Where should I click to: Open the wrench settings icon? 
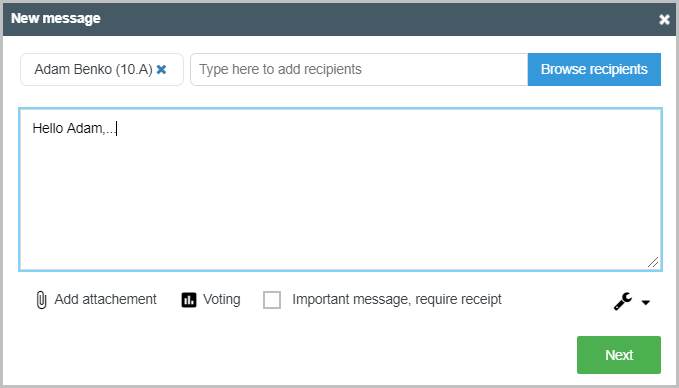pos(623,301)
